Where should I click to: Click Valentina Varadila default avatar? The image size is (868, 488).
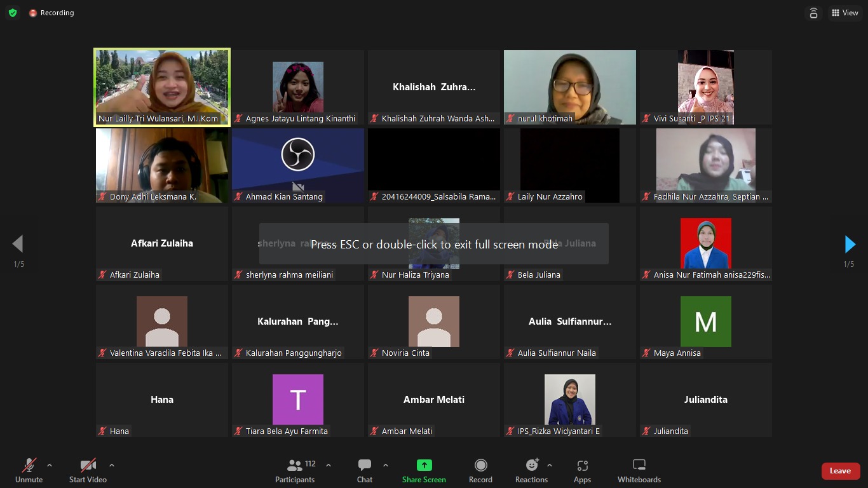click(162, 322)
